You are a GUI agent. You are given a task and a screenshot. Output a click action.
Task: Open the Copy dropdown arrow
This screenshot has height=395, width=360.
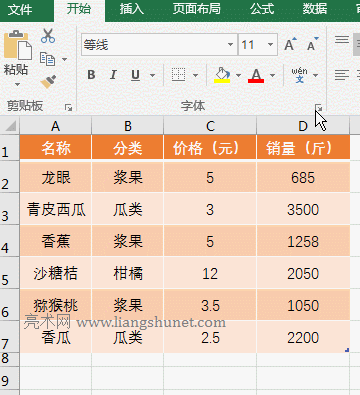coord(64,59)
